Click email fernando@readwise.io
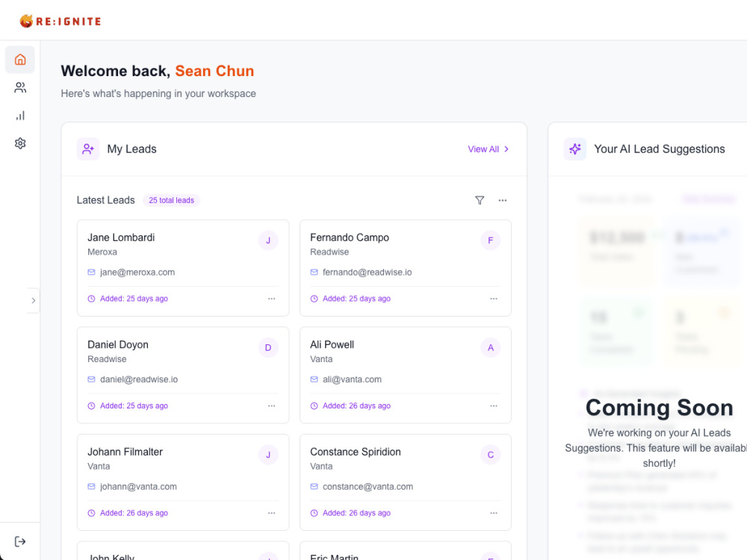Image resolution: width=747 pixels, height=560 pixels. 367,273
